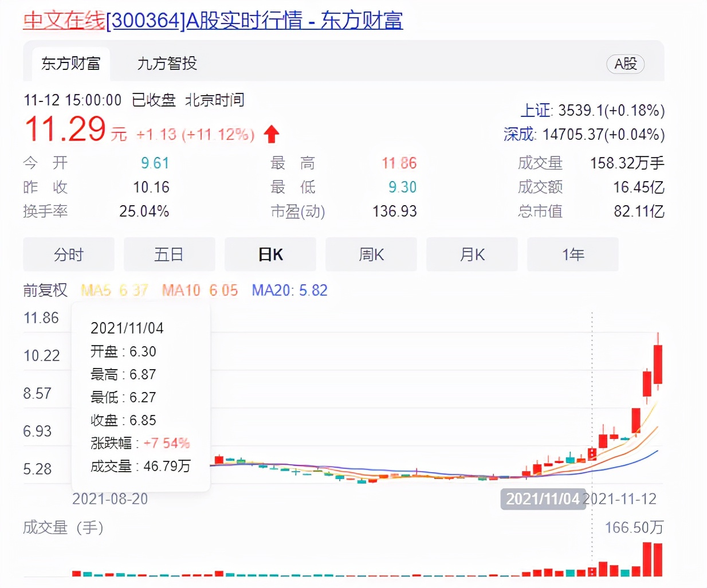The width and height of the screenshot is (707, 588).
Task: Click the 2021-08-20 start date label
Action: pos(110,499)
